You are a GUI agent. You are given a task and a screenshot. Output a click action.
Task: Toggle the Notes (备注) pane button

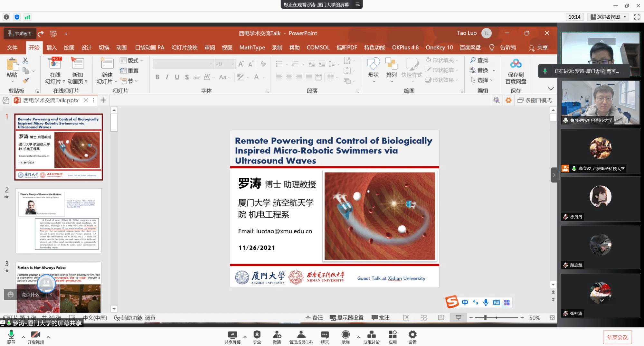[314, 318]
